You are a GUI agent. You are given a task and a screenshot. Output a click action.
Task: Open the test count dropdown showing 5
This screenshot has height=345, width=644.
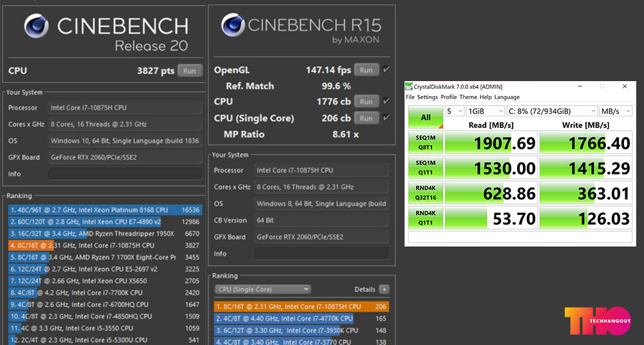(455, 111)
